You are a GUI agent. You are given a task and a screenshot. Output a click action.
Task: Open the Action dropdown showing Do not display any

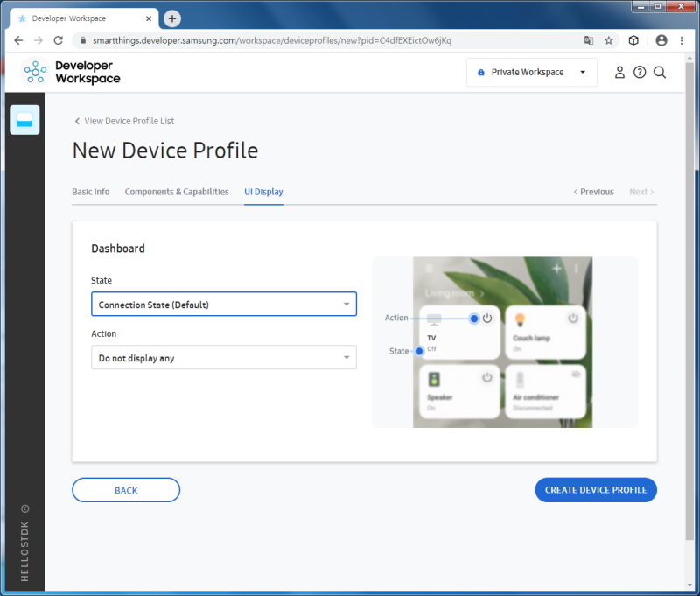[x=223, y=357]
